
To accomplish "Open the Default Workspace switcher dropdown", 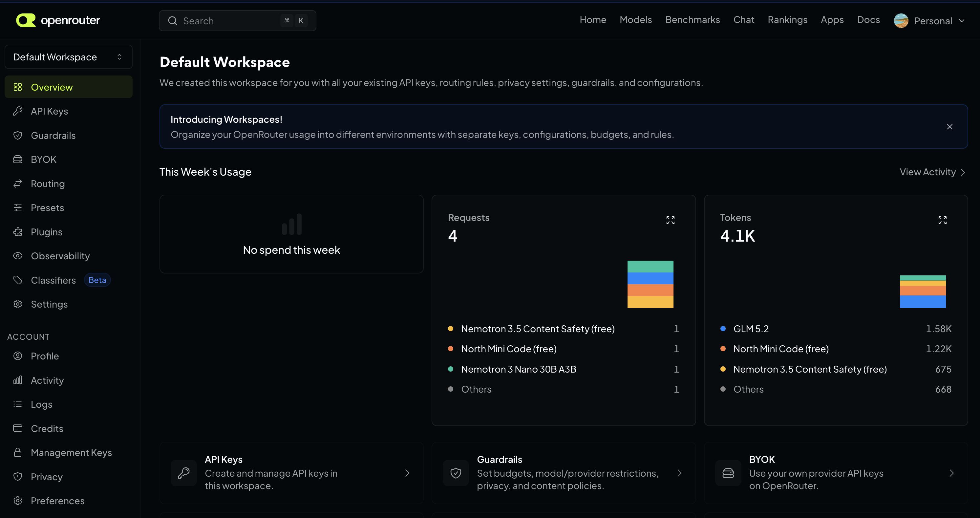I will pyautogui.click(x=69, y=57).
